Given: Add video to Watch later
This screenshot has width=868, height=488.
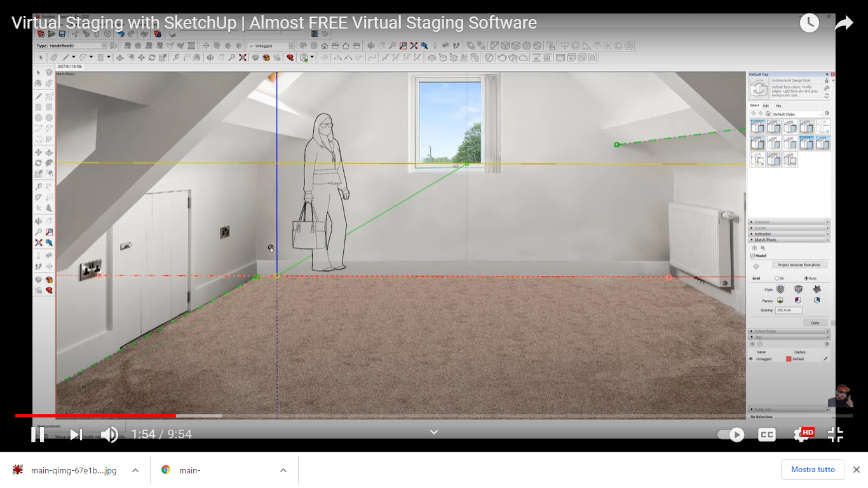Looking at the screenshot, I should [809, 23].
